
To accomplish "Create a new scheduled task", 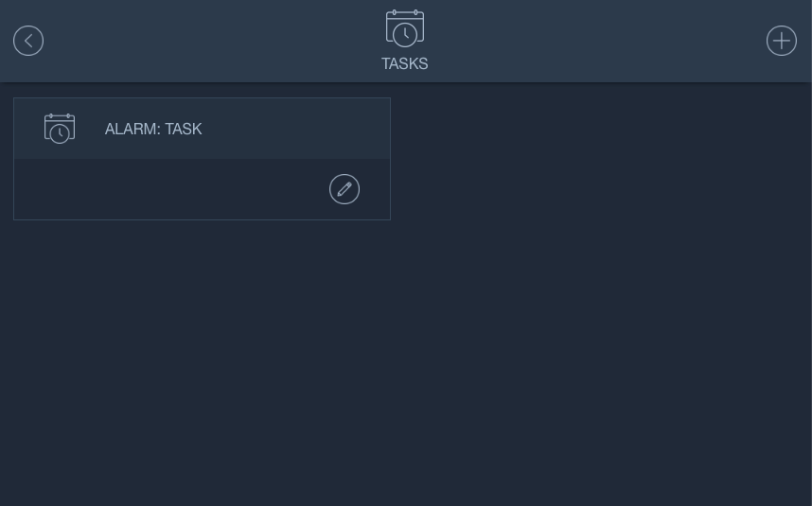I will (x=781, y=41).
